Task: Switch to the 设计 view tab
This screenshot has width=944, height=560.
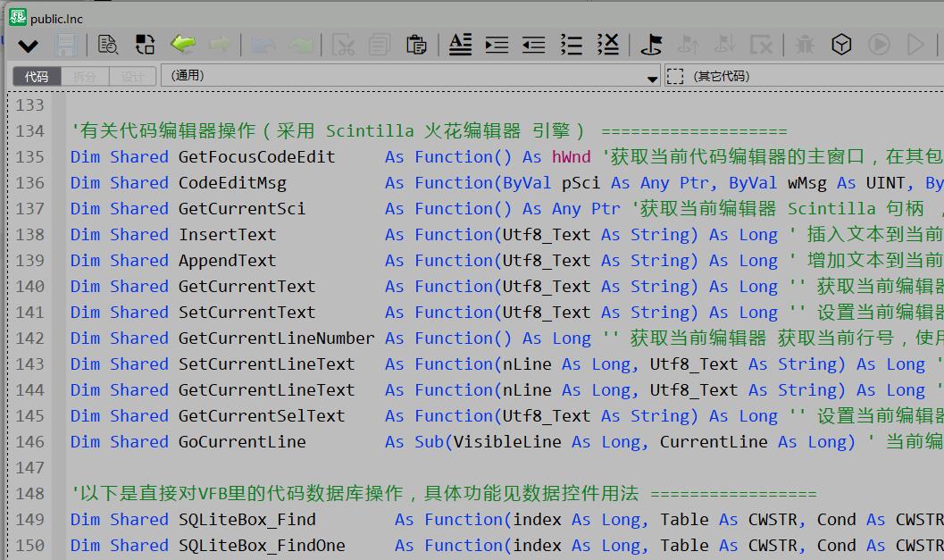Action: [x=132, y=77]
